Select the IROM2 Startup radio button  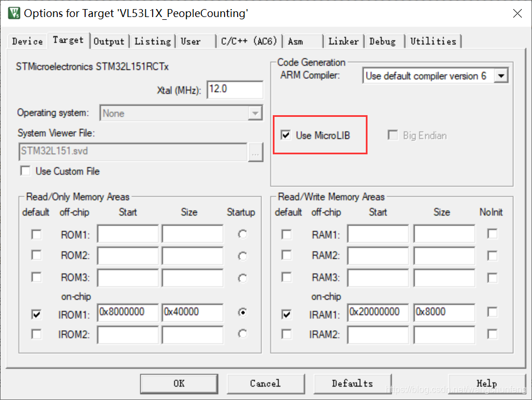pos(242,334)
